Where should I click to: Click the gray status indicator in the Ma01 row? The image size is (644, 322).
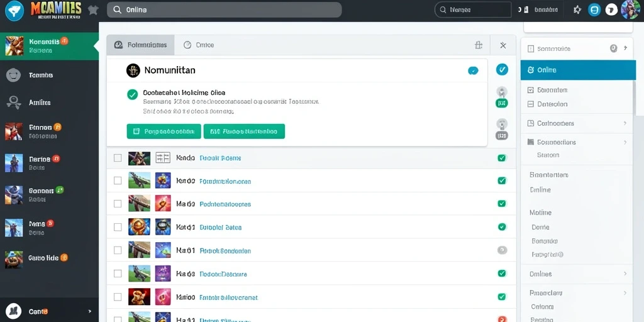point(502,250)
